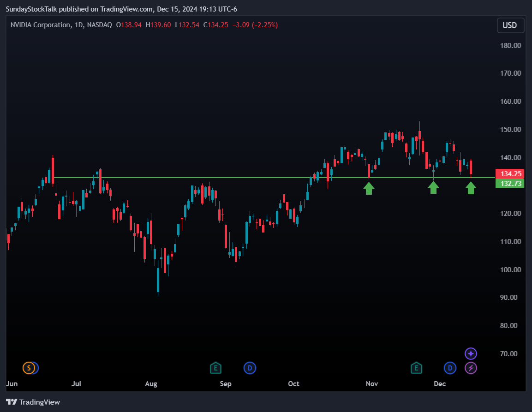Screen dimensions: 532x412
Task: Click the low value L132.54
Action: [187, 25]
